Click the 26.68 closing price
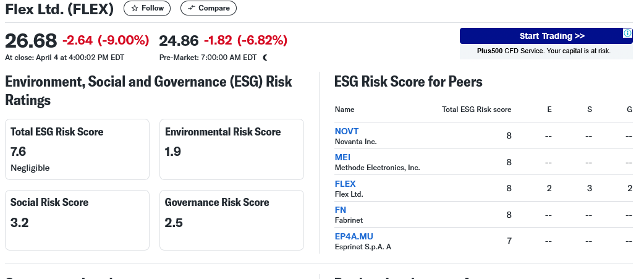 31,41
